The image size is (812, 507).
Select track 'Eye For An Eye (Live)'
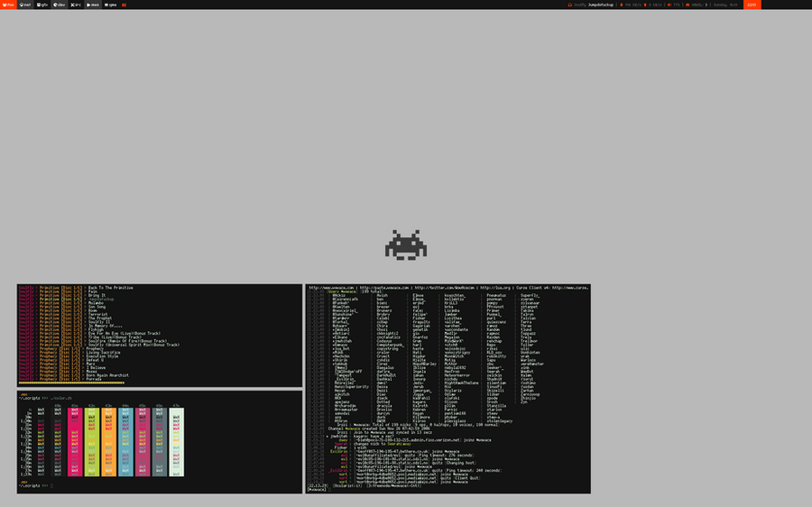pos(111,334)
